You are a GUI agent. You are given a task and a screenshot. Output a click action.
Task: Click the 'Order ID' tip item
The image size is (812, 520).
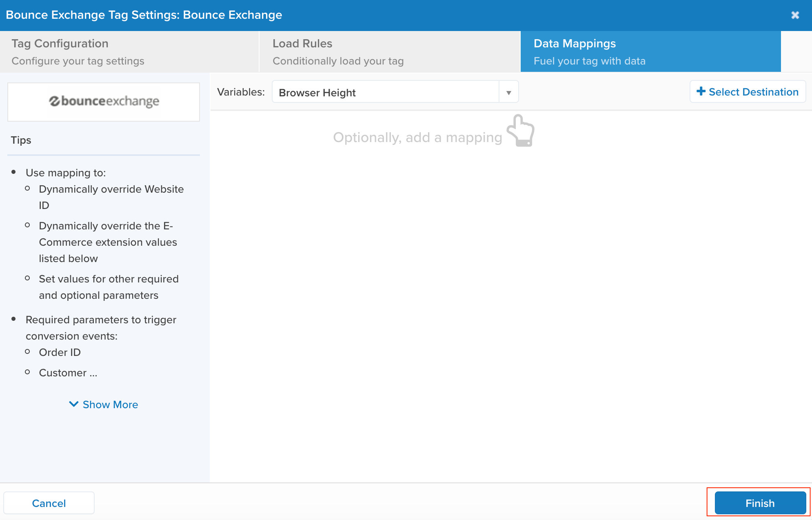coord(60,352)
